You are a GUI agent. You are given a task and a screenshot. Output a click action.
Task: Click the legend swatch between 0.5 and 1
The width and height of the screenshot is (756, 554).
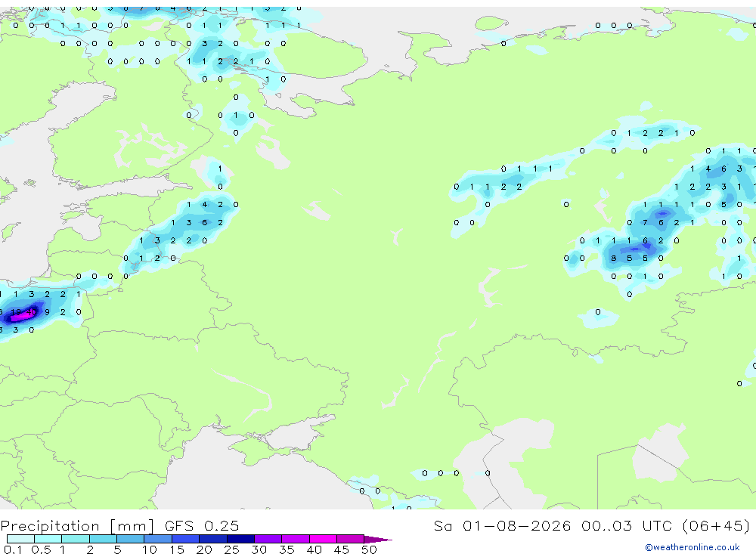(48, 539)
